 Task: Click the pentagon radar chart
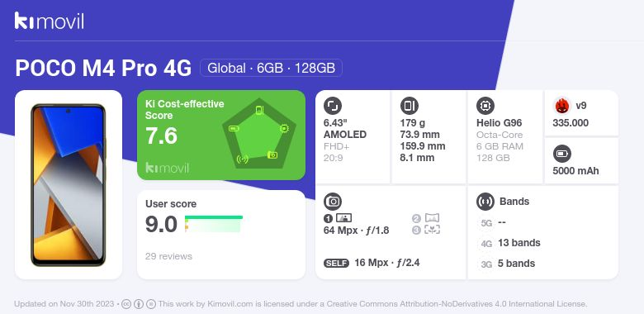259,134
